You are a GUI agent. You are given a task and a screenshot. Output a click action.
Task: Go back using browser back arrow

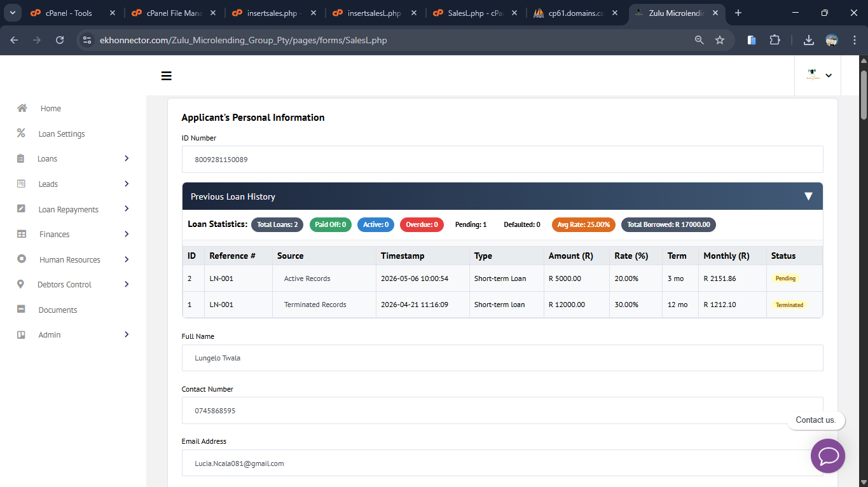coord(14,40)
